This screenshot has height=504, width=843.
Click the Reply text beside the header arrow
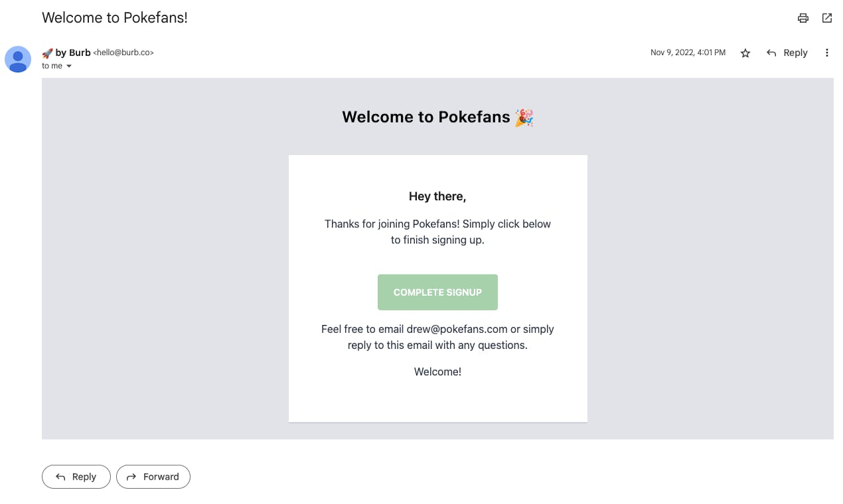point(795,52)
